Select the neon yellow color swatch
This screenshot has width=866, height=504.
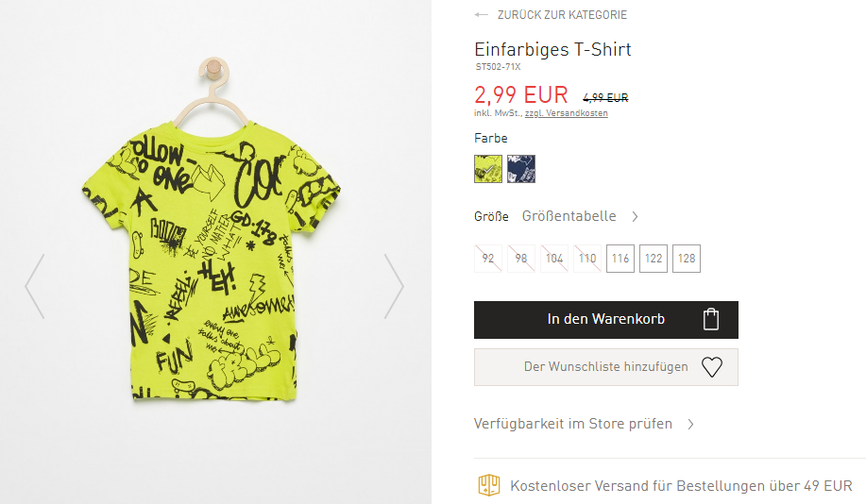pos(488,169)
